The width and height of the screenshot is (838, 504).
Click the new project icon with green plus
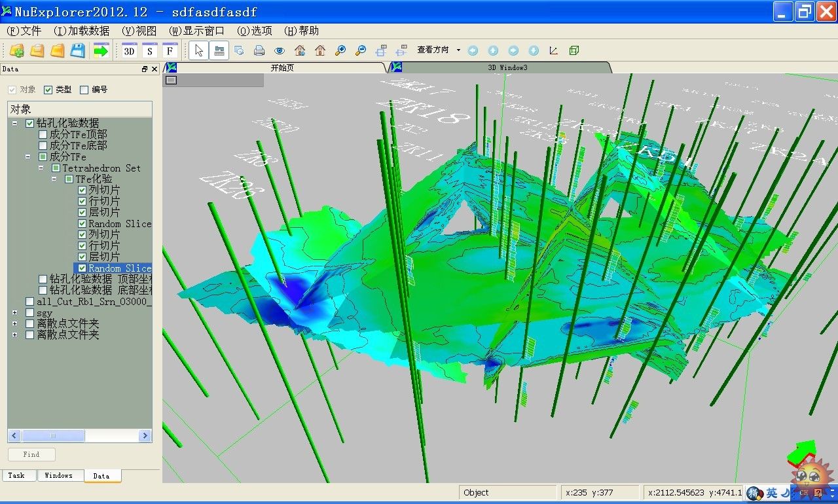(x=17, y=50)
